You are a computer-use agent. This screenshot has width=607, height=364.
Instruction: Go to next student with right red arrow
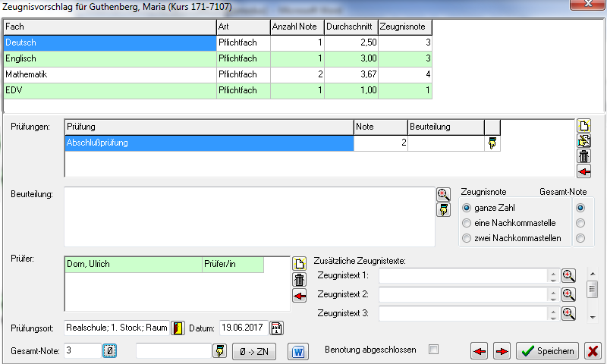coord(502,351)
